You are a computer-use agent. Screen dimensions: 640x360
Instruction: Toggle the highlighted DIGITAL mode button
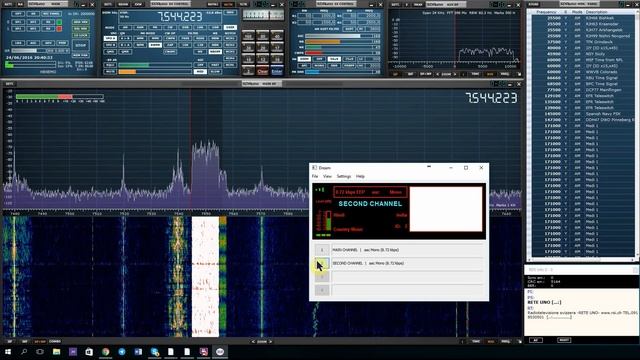click(x=230, y=27)
